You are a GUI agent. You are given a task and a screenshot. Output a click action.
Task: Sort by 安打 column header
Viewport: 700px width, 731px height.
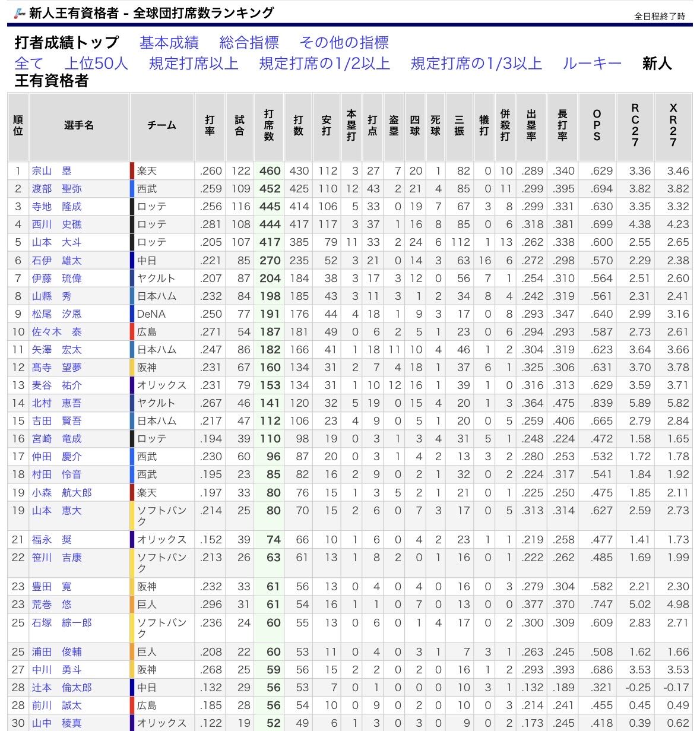pyautogui.click(x=327, y=126)
